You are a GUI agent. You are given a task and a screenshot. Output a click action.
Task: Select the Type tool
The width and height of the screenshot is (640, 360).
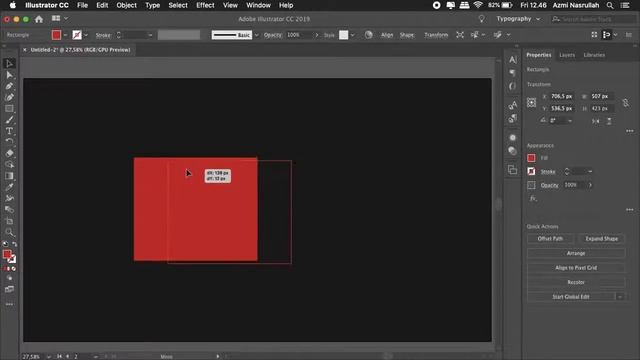coord(9,131)
